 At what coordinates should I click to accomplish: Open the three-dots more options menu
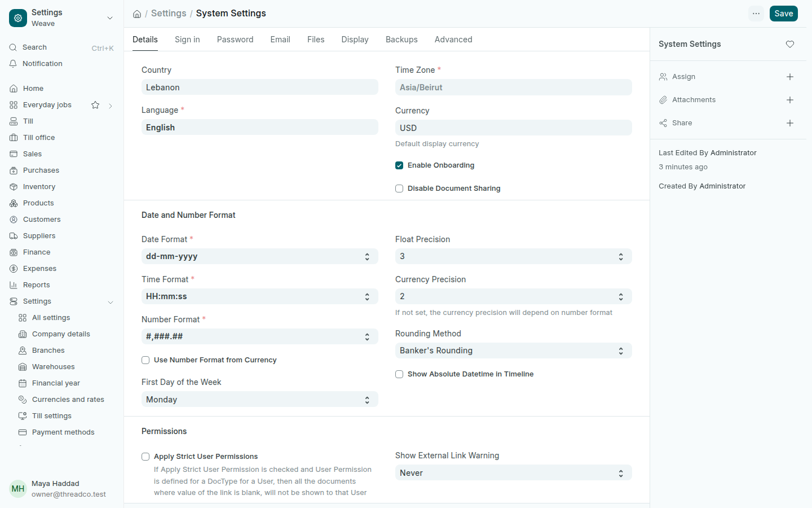click(756, 14)
